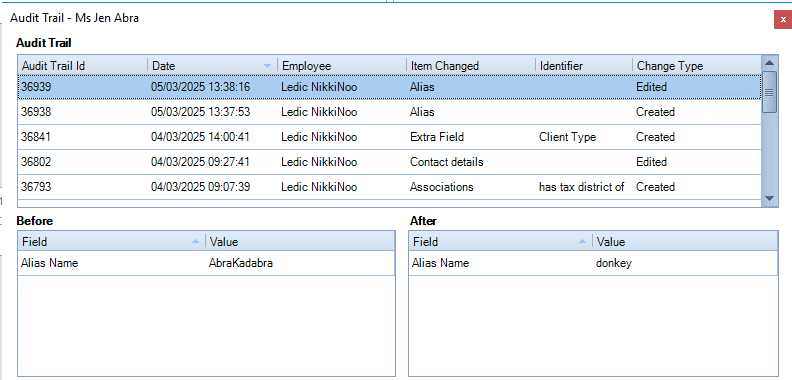Click the AbraKadabra value
Viewport: 792px width, 380px height.
point(240,263)
